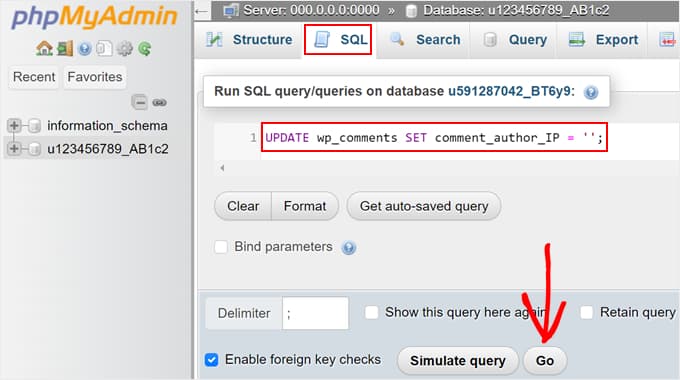Open the Query tab

coord(513,40)
